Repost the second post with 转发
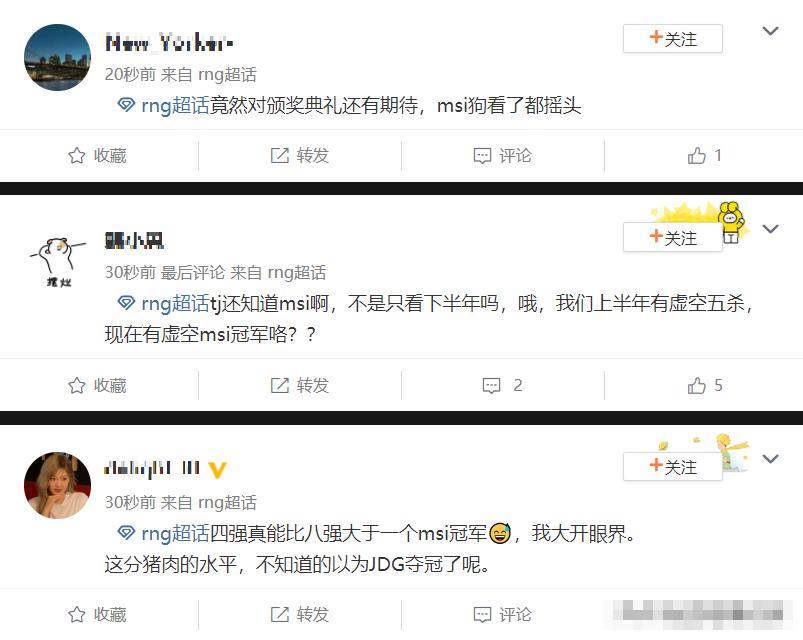803x640 pixels. click(x=300, y=385)
